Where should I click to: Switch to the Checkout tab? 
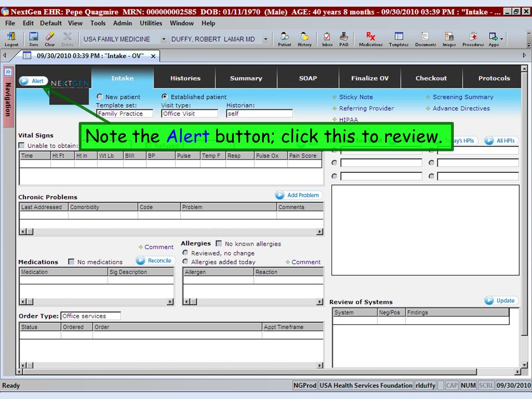pyautogui.click(x=431, y=78)
